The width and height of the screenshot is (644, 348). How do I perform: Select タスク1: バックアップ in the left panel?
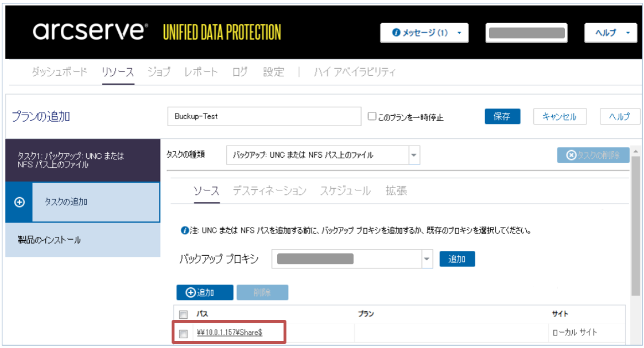tap(83, 161)
